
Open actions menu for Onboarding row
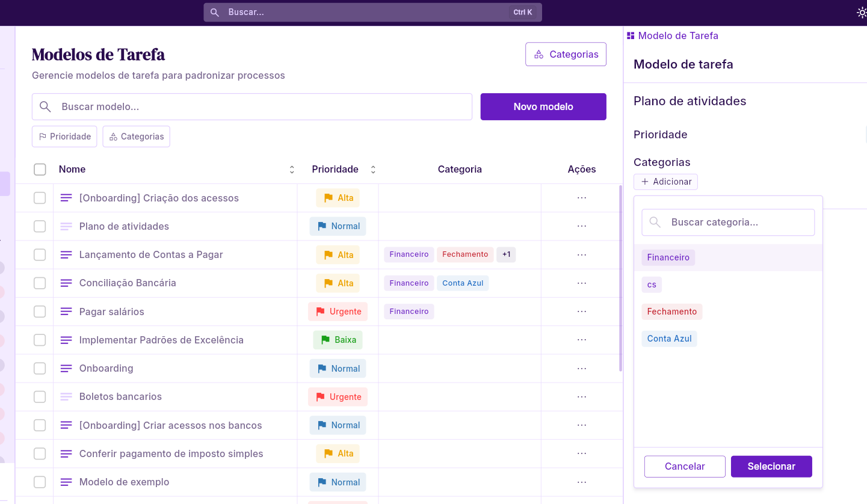point(581,368)
